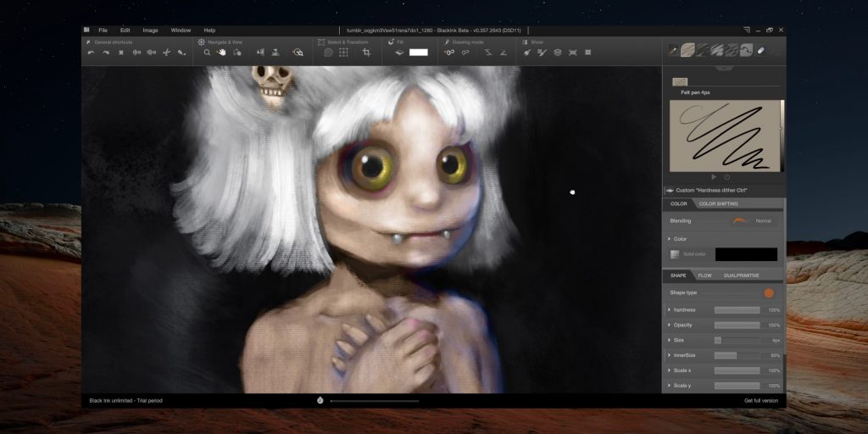Viewport: 868px width, 434px height.
Task: Click the orange shape type circle
Action: pyautogui.click(x=768, y=293)
